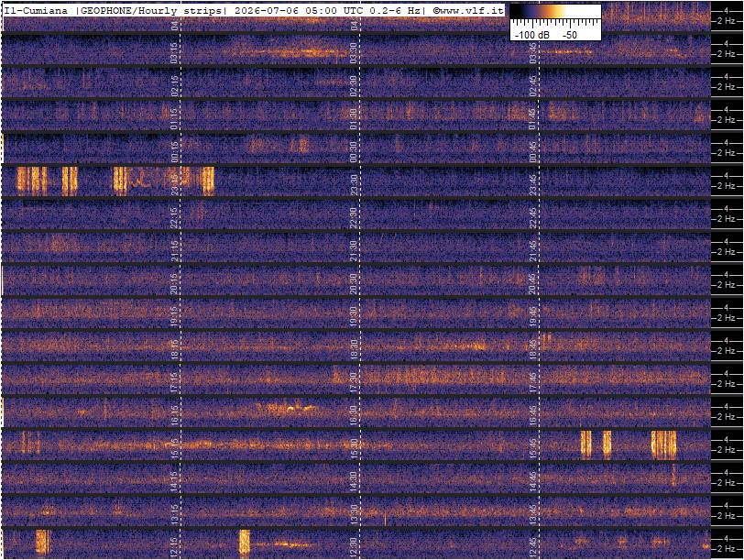Select the 02:30 time marker
Image resolution: width=744 pixels, height=560 pixels.
354,86
